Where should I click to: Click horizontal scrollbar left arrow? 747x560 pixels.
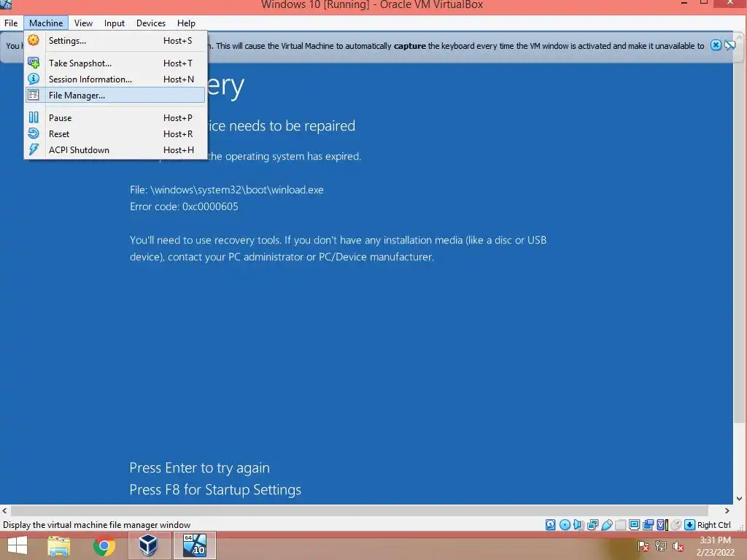[x=4, y=510]
